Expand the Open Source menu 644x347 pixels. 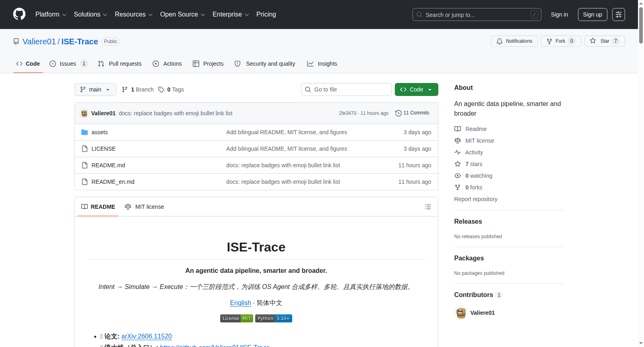tap(182, 15)
